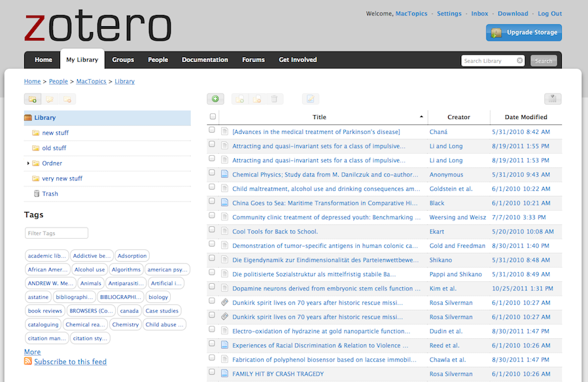Check the box for Electro-oxidation of hydrazine
Screen dimensions: 588x382
point(212,330)
